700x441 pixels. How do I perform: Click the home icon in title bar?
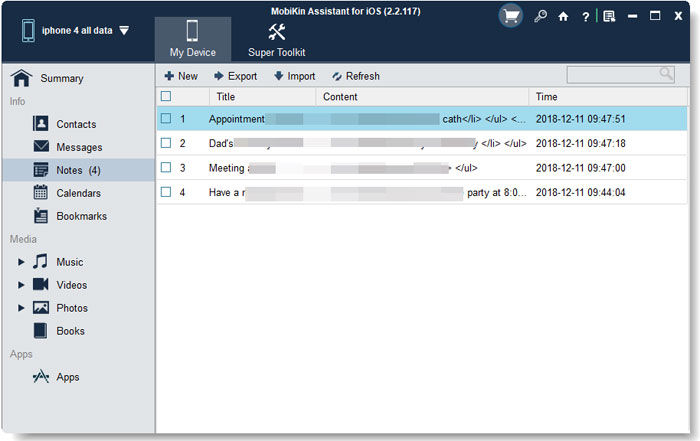pos(564,16)
